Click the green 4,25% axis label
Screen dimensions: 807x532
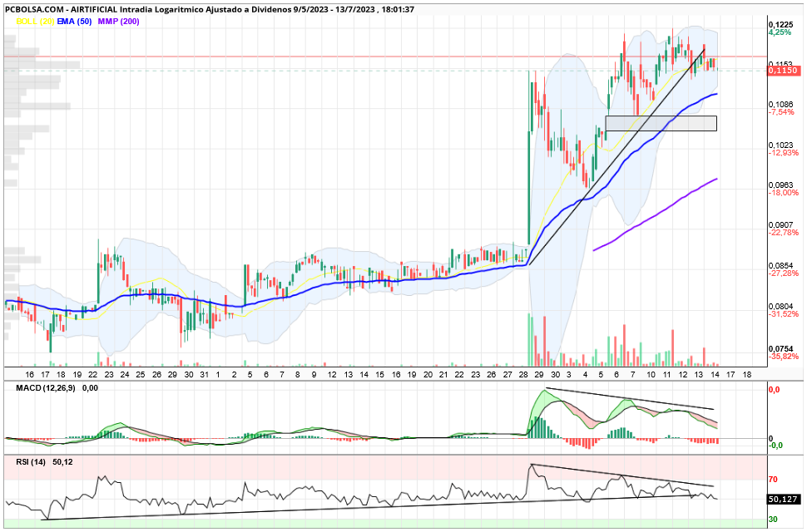[780, 32]
